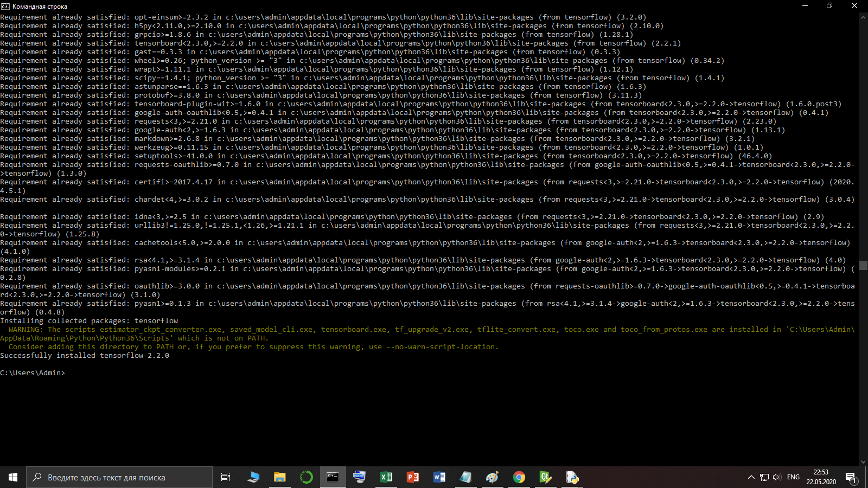Click the 'protobuf>=3.8.0' requirement text
Image resolution: width=868 pixels, height=488 pixels.
click(x=167, y=95)
